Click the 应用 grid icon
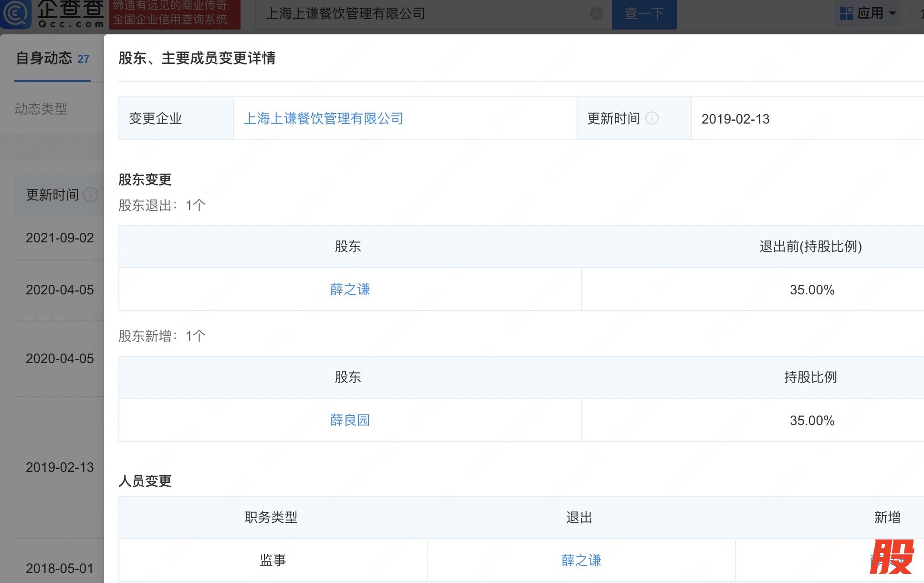Image resolution: width=924 pixels, height=583 pixels. click(x=846, y=13)
